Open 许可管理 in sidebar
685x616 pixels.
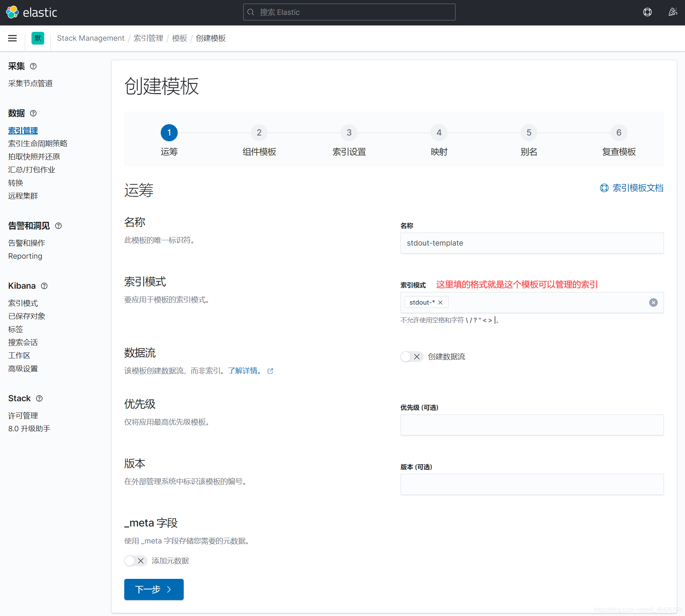23,416
